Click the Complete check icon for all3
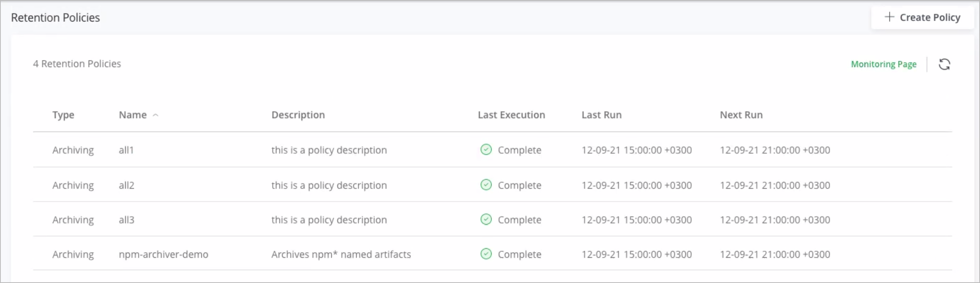 point(486,219)
